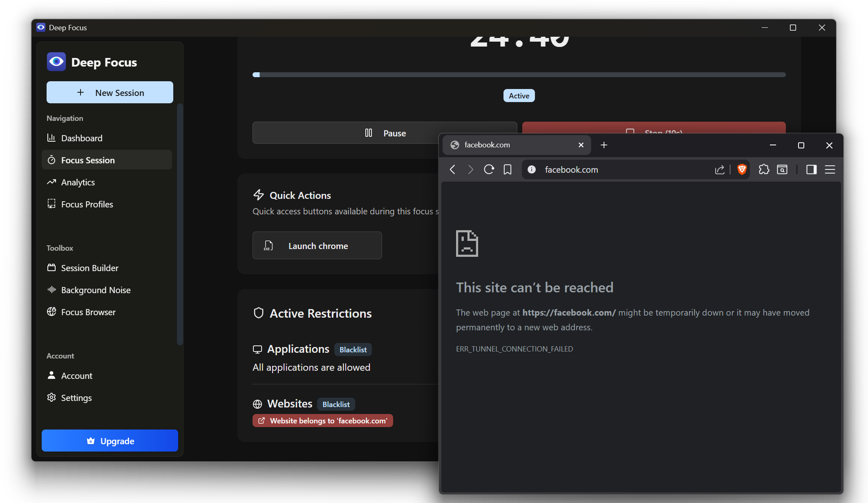Viewport: 868px width, 503px height.
Task: Open Session Builder tool
Action: coord(107,268)
